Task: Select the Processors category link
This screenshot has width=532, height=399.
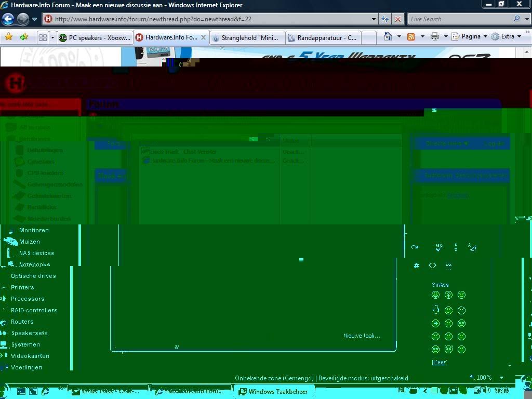Action: pyautogui.click(x=28, y=299)
